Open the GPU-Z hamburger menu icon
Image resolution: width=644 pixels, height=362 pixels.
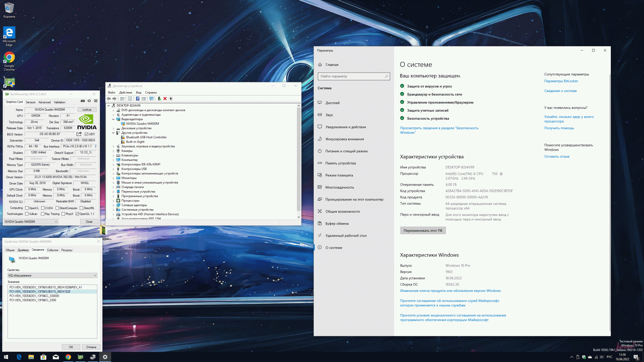[96, 101]
